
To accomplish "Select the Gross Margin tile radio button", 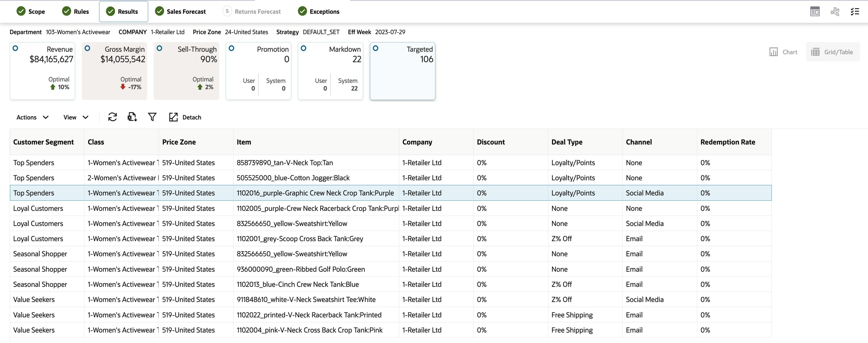I will (87, 48).
